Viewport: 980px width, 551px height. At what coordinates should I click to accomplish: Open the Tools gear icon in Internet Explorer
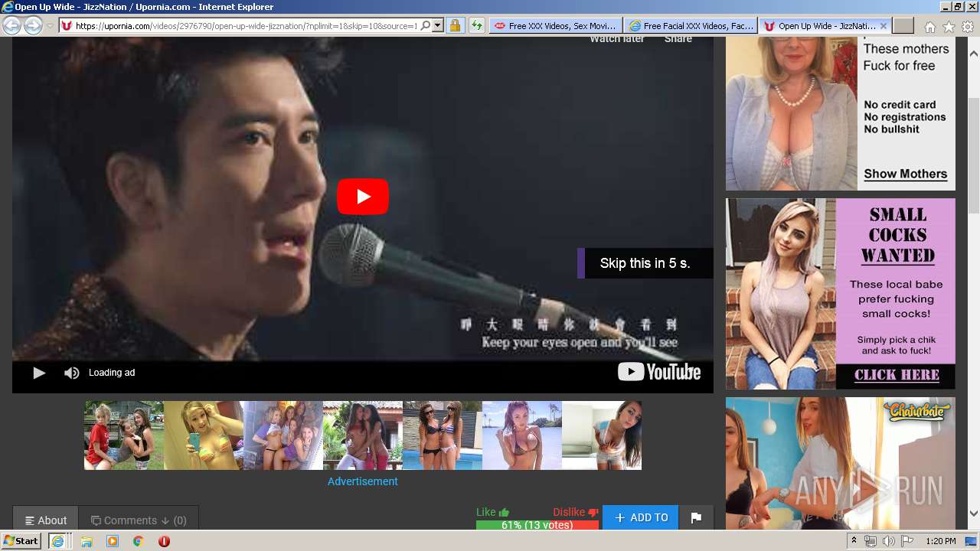(968, 27)
